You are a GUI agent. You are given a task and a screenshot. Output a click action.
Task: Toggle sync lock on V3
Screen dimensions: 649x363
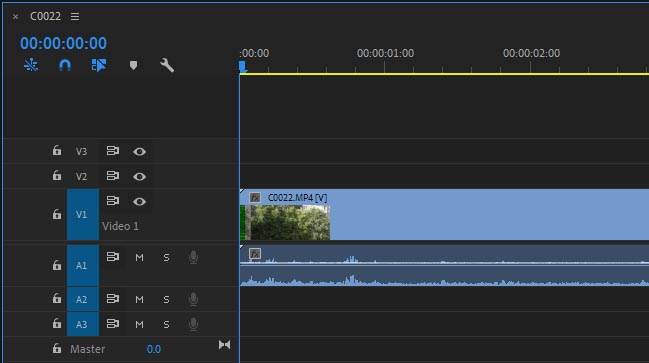(x=113, y=151)
